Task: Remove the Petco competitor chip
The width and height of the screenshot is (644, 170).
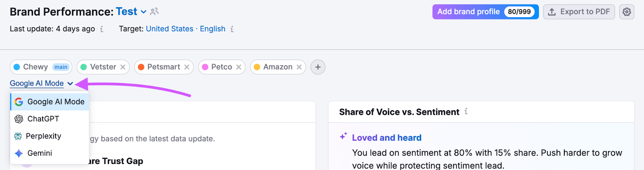Action: pyautogui.click(x=239, y=67)
